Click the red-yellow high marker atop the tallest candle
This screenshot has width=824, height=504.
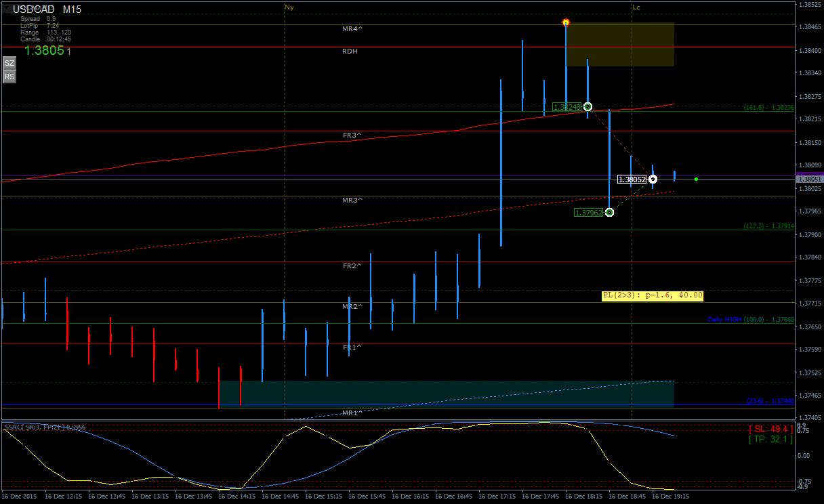(x=566, y=22)
